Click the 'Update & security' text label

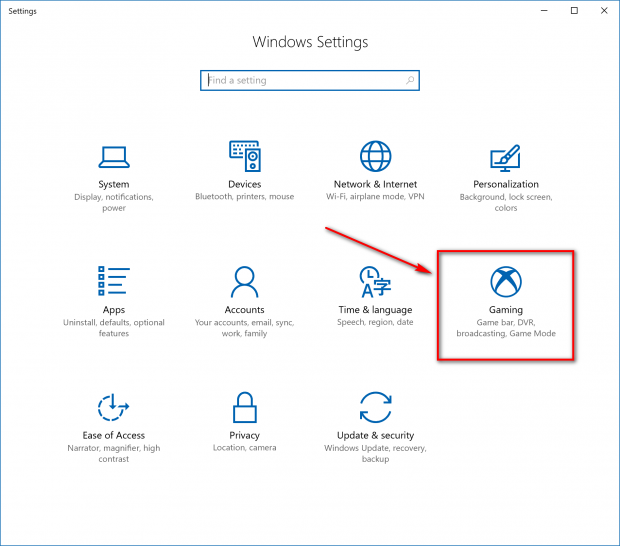point(375,436)
